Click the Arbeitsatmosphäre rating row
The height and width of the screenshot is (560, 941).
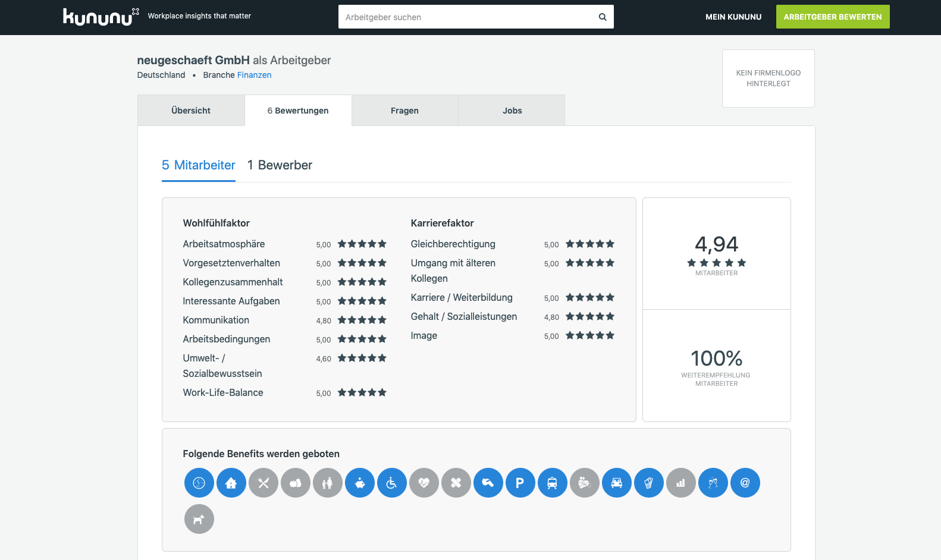coord(285,244)
